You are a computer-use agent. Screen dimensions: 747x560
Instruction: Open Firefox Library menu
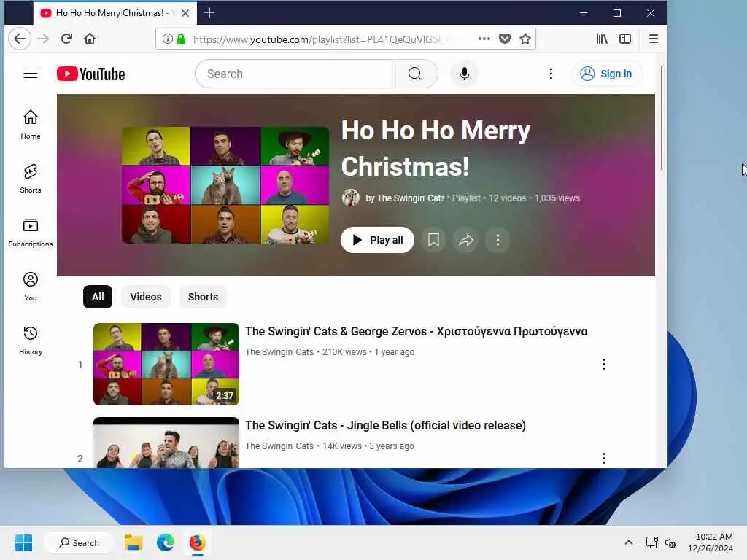[602, 39]
